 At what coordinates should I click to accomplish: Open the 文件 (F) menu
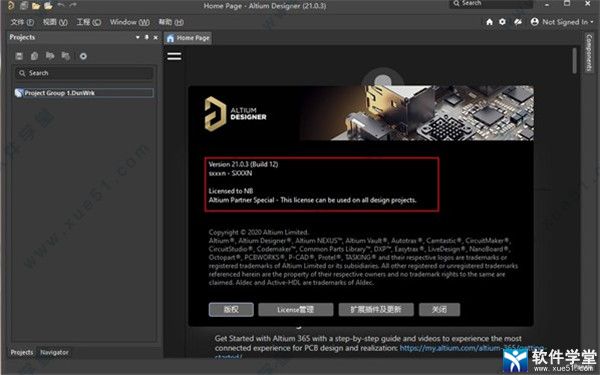22,22
